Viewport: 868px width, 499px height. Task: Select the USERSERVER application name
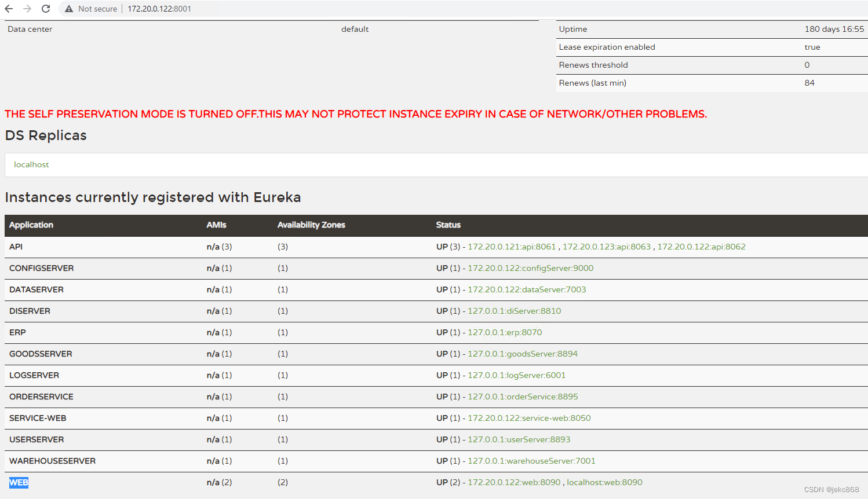coord(37,439)
